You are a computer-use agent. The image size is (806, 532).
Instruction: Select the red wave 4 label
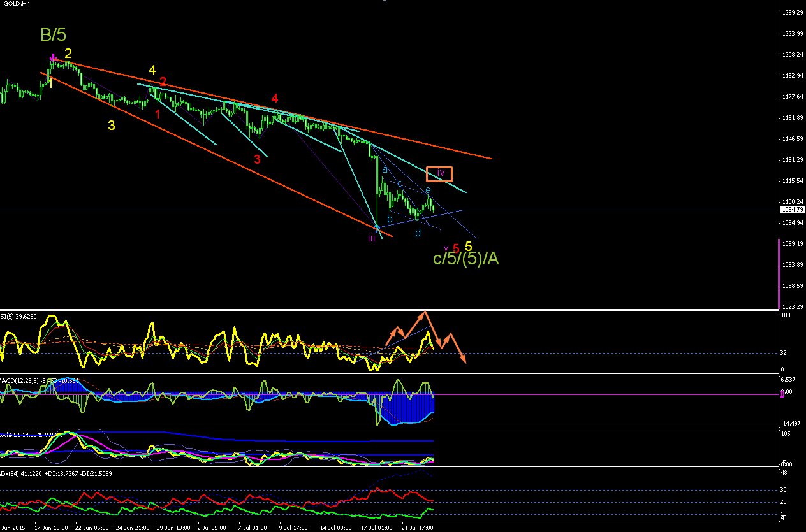[x=274, y=99]
